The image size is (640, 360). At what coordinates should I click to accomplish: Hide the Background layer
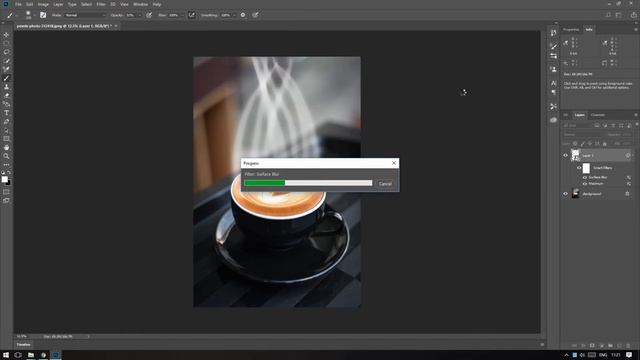click(x=566, y=194)
